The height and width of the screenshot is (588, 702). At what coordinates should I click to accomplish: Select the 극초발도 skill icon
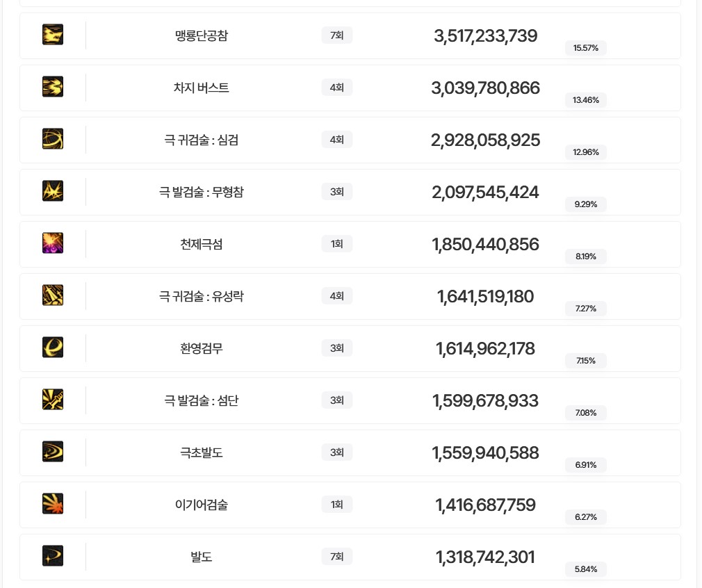click(53, 452)
